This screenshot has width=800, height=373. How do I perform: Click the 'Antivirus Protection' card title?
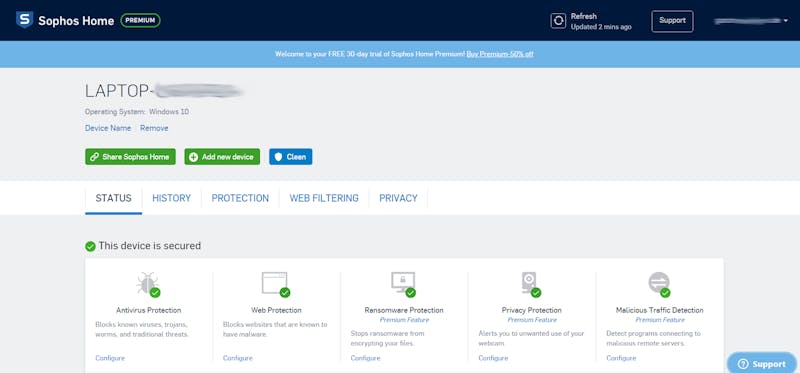[x=148, y=310]
